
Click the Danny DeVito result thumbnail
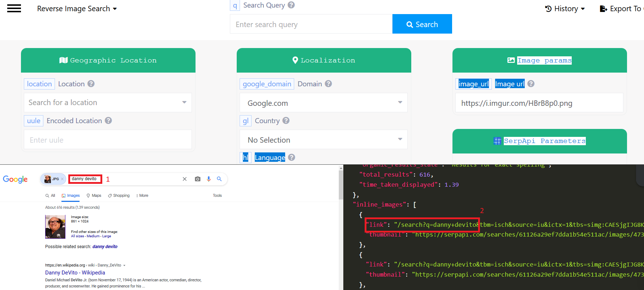pyautogui.click(x=55, y=227)
